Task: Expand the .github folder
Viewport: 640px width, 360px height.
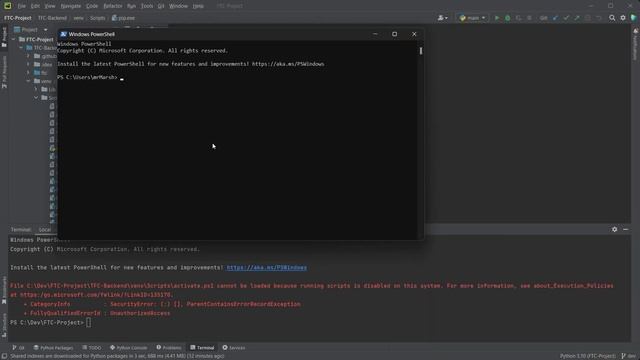Action: (29, 56)
